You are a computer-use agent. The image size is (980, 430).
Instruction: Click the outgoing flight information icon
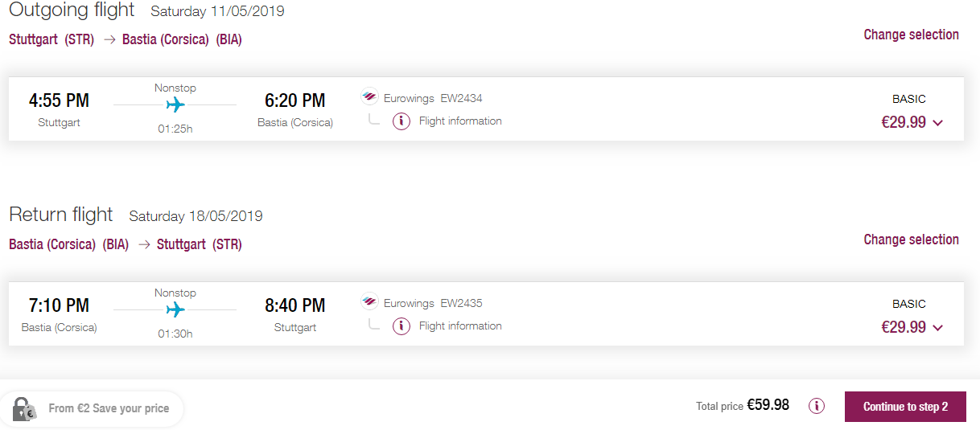(401, 121)
